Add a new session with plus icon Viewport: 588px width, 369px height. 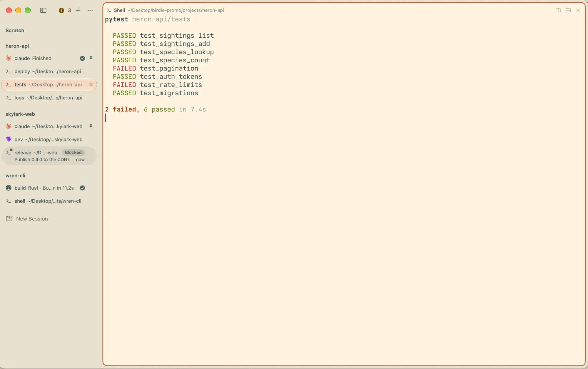pos(78,10)
